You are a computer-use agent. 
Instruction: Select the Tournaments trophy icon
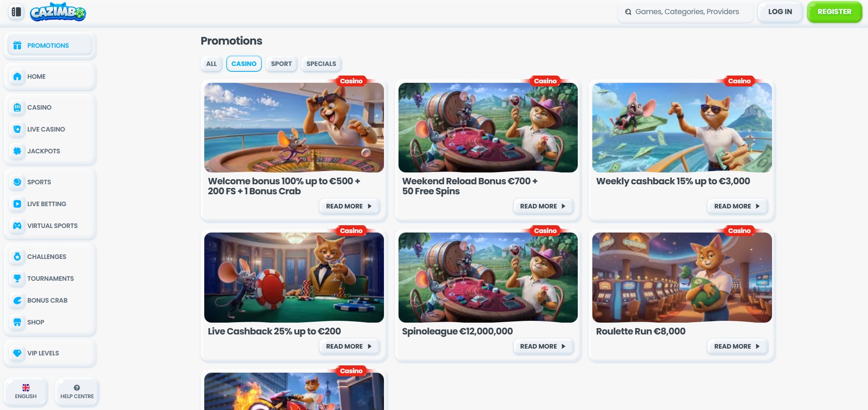pos(17,278)
